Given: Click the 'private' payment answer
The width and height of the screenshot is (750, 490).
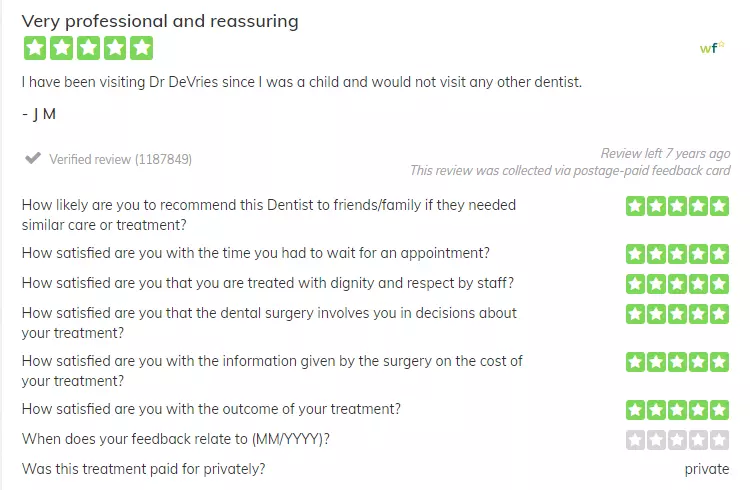Looking at the screenshot, I should (x=707, y=469).
